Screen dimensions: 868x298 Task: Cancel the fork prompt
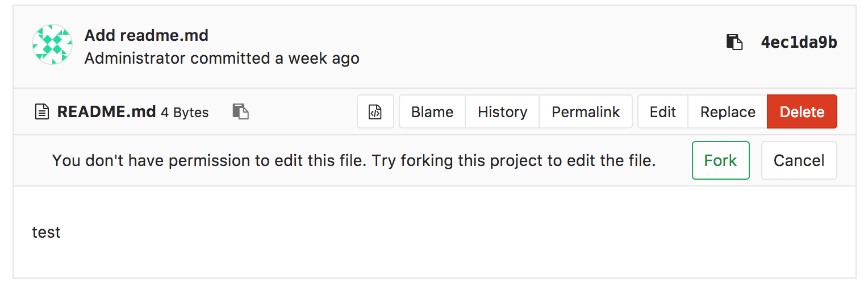[x=799, y=160]
